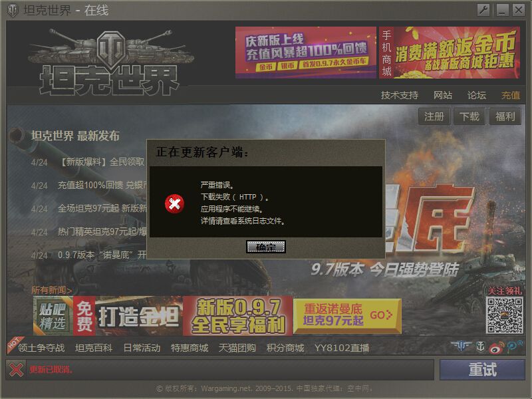Open news item 0.9.7版本 诺曼底
This screenshot has width=532, height=399.
[x=102, y=255]
